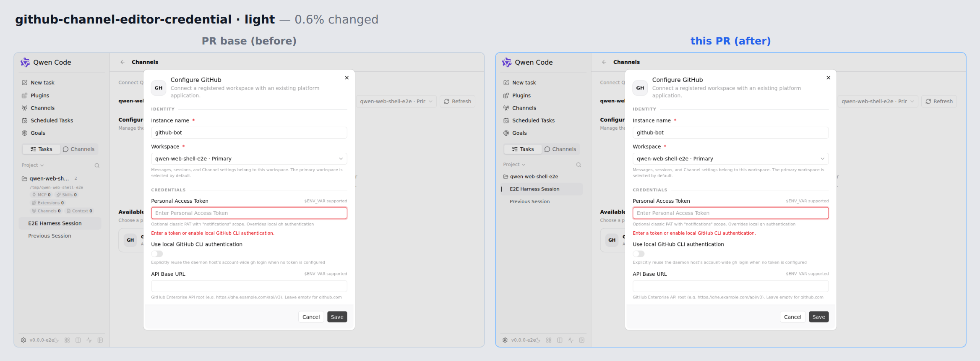Click Channels 0 chip in before panel
The width and height of the screenshot is (980, 361).
[46, 211]
